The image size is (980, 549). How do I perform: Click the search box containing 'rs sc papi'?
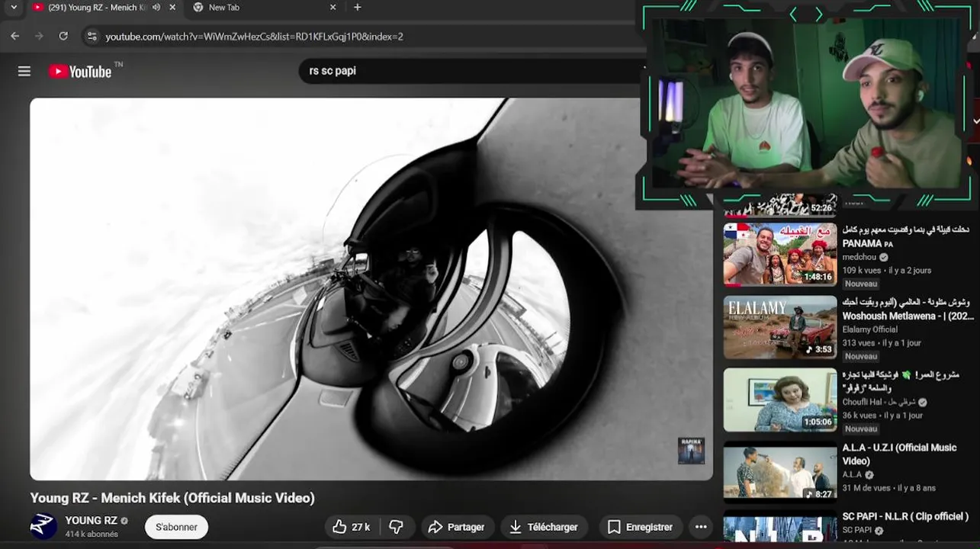click(473, 71)
